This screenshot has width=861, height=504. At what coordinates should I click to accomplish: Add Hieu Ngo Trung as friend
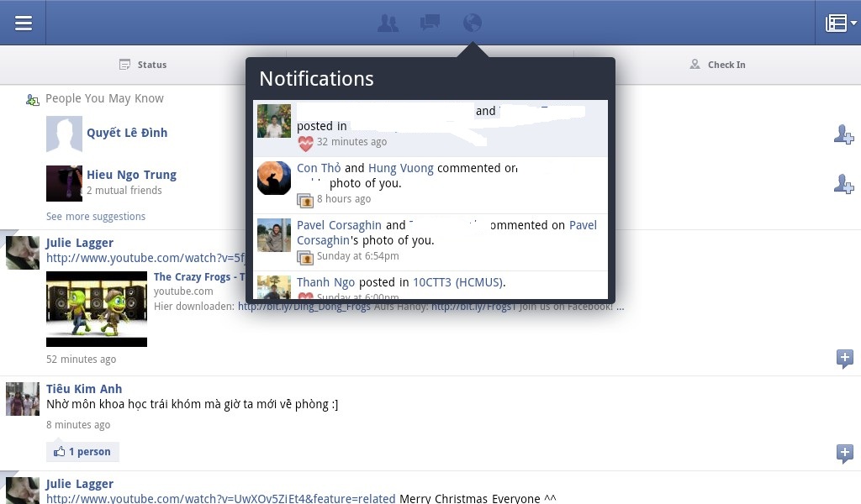coord(843,184)
